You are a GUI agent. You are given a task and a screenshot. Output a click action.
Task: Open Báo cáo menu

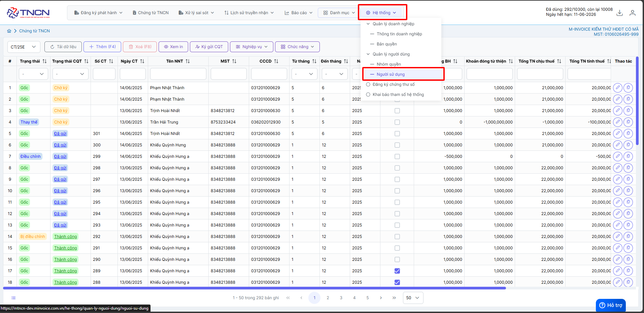299,13
